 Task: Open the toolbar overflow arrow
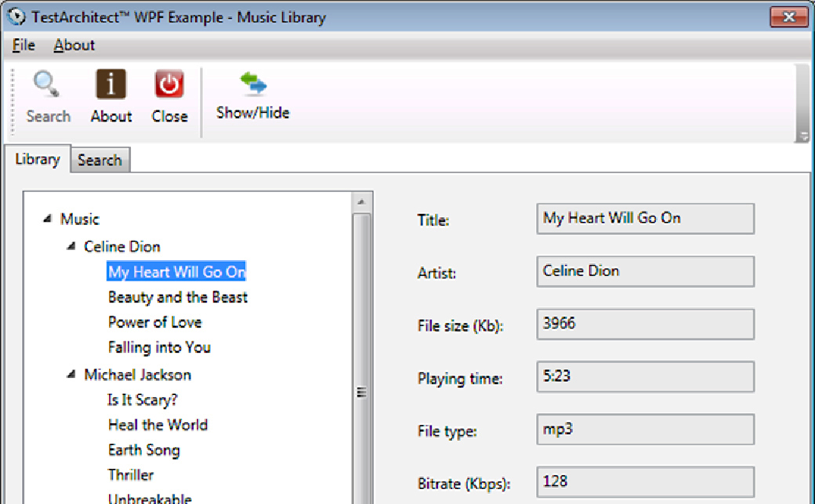803,137
